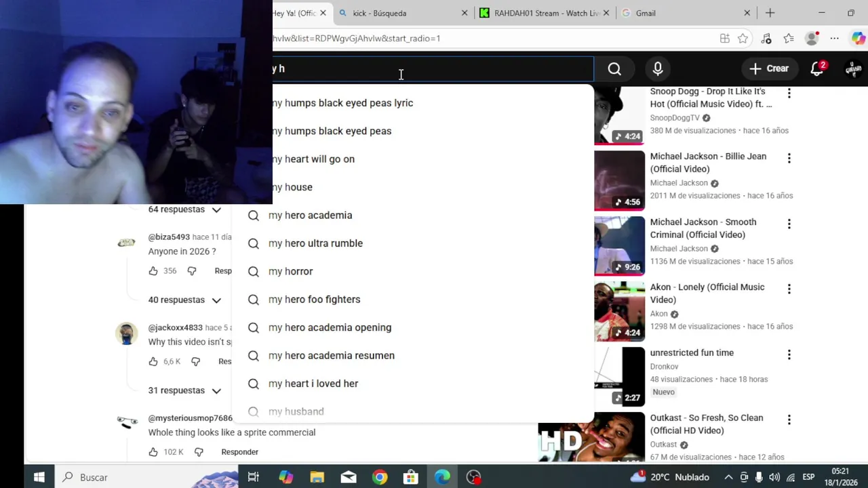Open Windows Start menu

39,477
